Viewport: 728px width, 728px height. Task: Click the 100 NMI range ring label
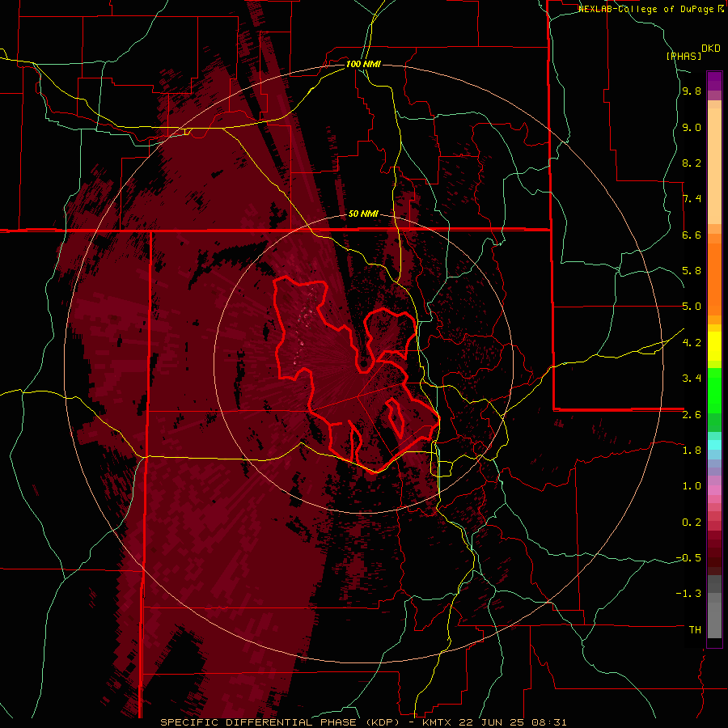[363, 64]
